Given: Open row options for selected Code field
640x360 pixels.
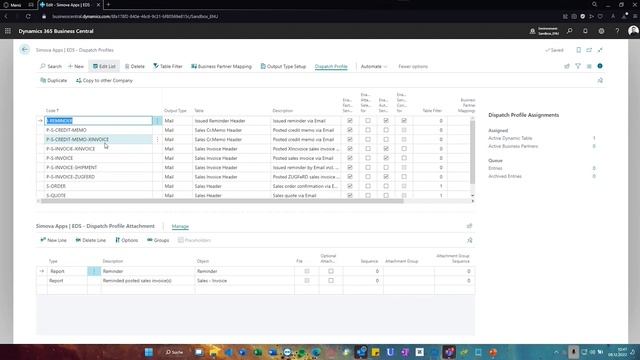Looking at the screenshot, I should click(158, 121).
